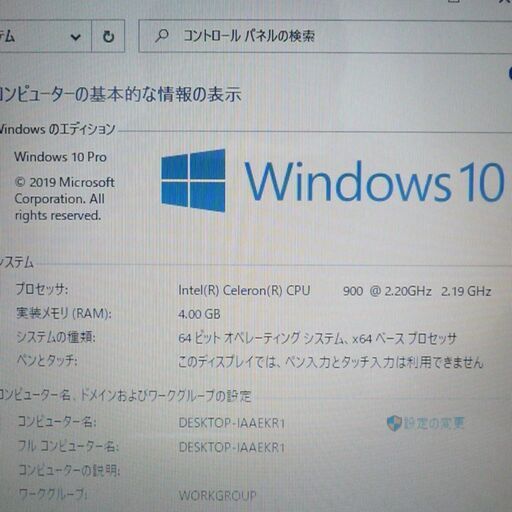Open the 設定の変更 link
The width and height of the screenshot is (512, 512).
click(434, 423)
